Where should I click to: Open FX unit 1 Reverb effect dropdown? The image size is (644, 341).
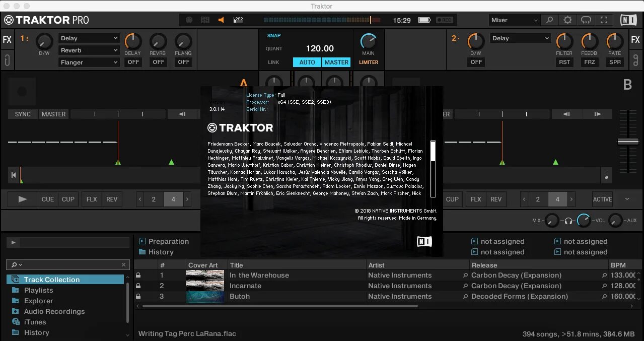tap(89, 50)
